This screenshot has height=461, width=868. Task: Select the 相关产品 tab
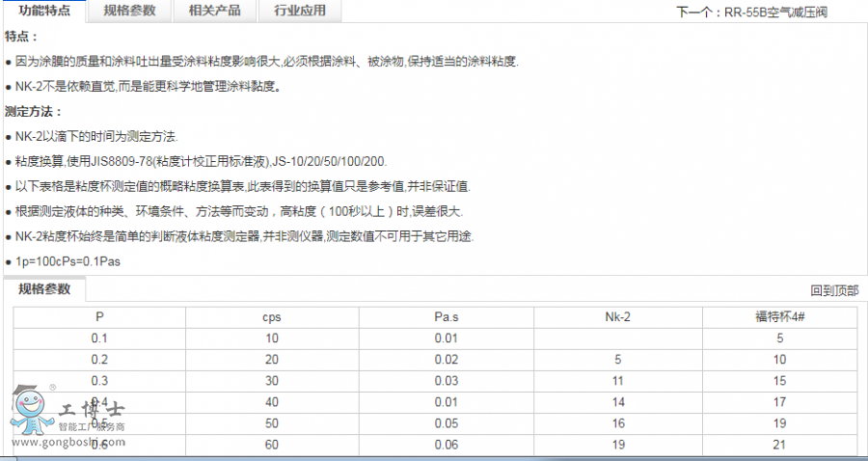[214, 12]
